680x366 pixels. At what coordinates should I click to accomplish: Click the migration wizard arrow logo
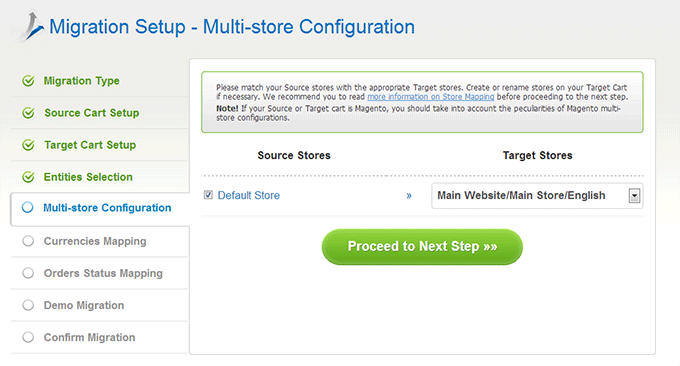point(31,26)
